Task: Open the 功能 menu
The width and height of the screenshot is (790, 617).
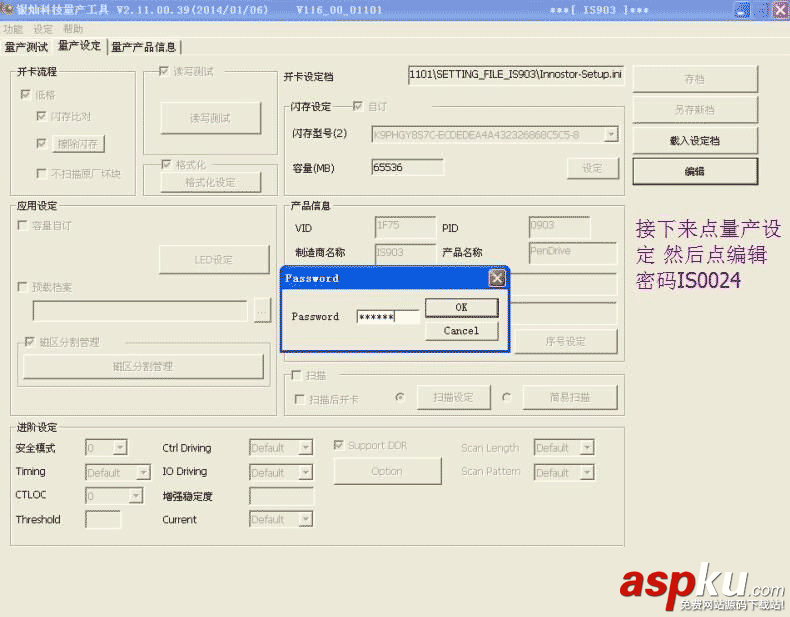Action: (13, 29)
